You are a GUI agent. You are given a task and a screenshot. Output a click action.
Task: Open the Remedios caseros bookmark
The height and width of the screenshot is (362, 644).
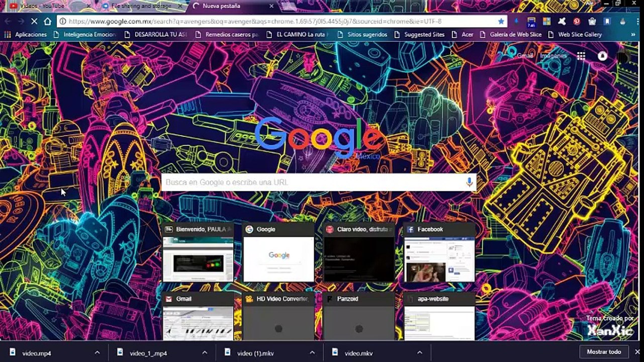pyautogui.click(x=227, y=35)
